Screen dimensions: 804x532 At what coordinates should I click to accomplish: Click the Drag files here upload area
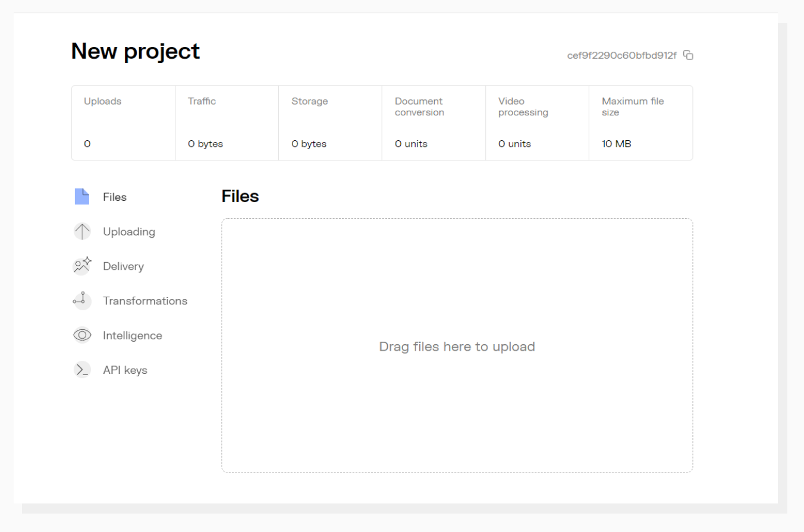pyautogui.click(x=457, y=346)
